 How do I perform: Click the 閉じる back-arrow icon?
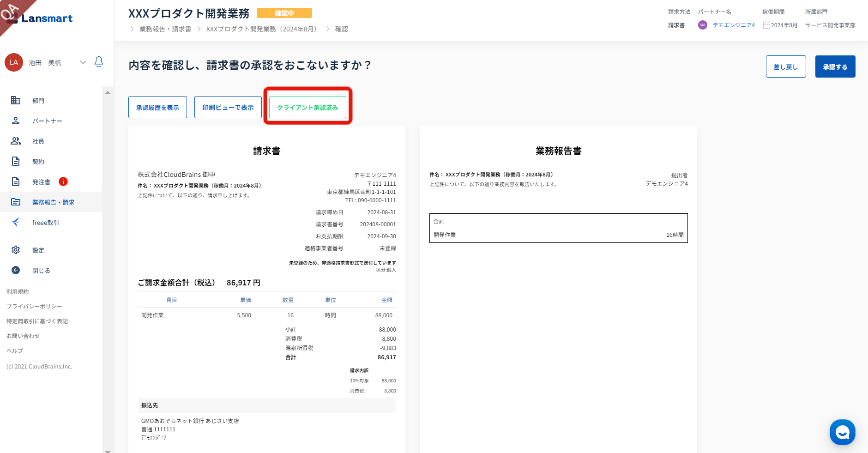pos(16,270)
